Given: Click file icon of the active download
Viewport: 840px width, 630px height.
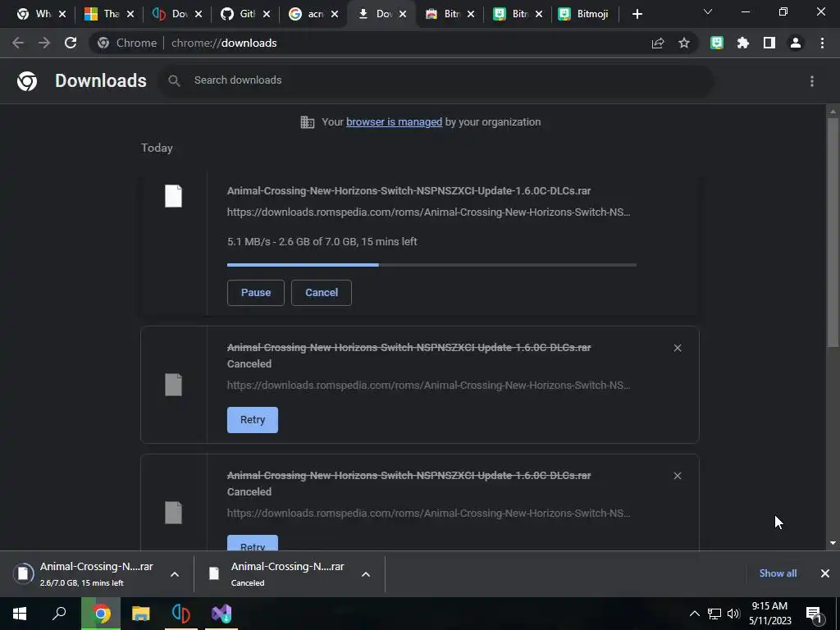Looking at the screenshot, I should click(173, 196).
